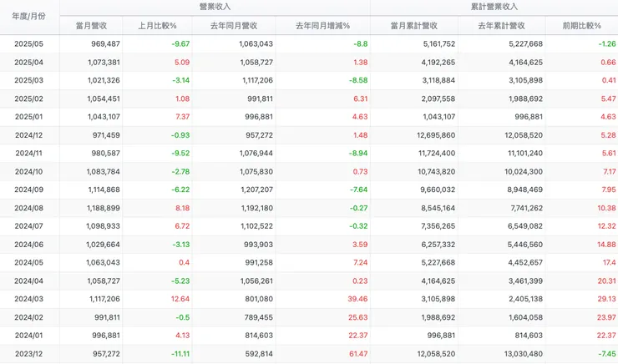Click the 累計營業收入 group header

494,7
